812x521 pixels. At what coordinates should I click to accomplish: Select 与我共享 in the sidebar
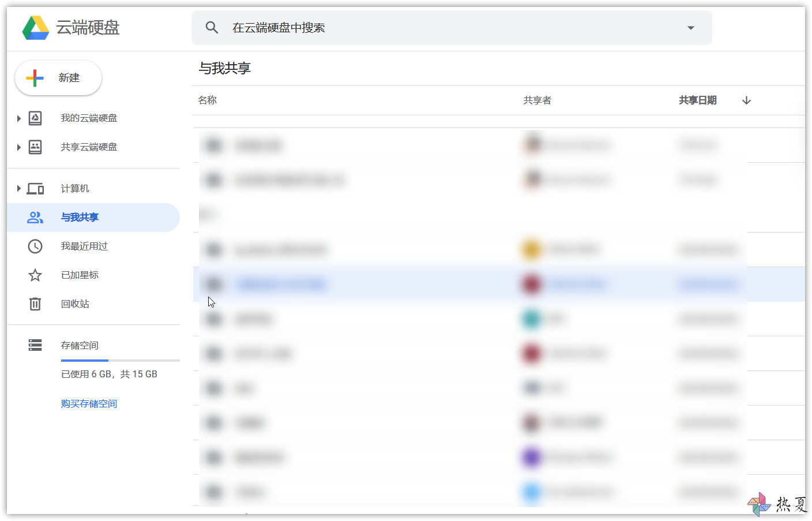click(93, 218)
